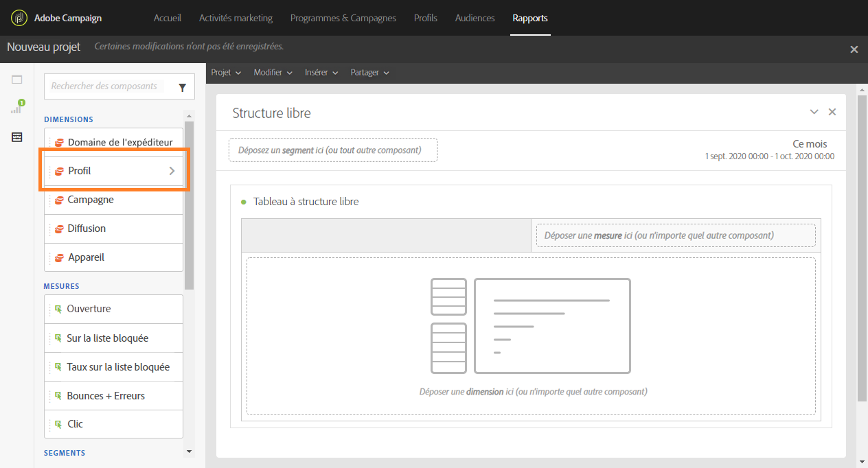Select the Ouverture metric item
868x468 pixels.
click(x=114, y=309)
